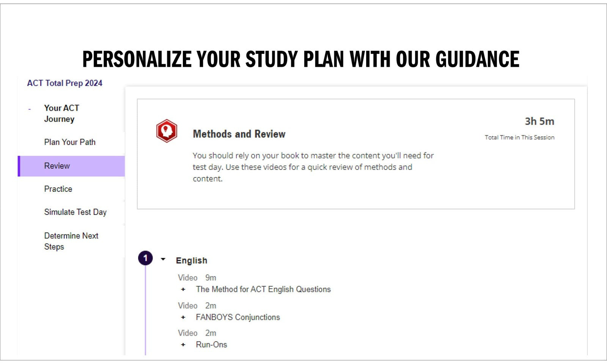Collapse the English section arrow
Image resolution: width=607 pixels, height=364 pixels.
pyautogui.click(x=163, y=259)
